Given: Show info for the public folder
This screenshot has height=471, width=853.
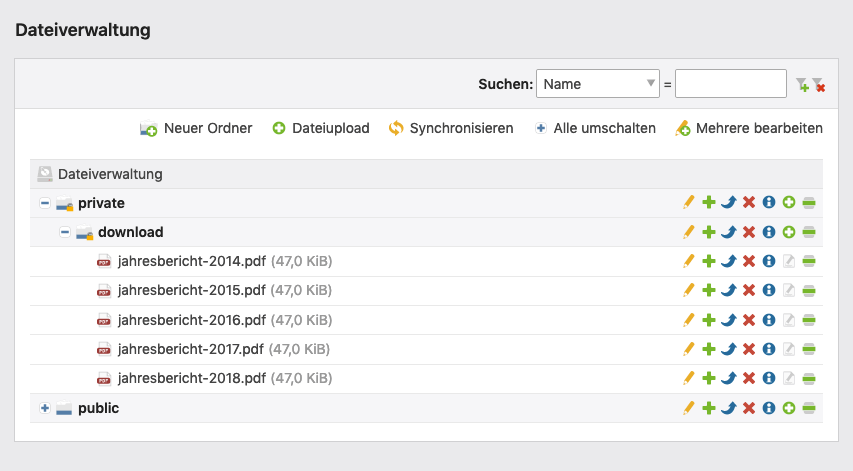Looking at the screenshot, I should 769,408.
